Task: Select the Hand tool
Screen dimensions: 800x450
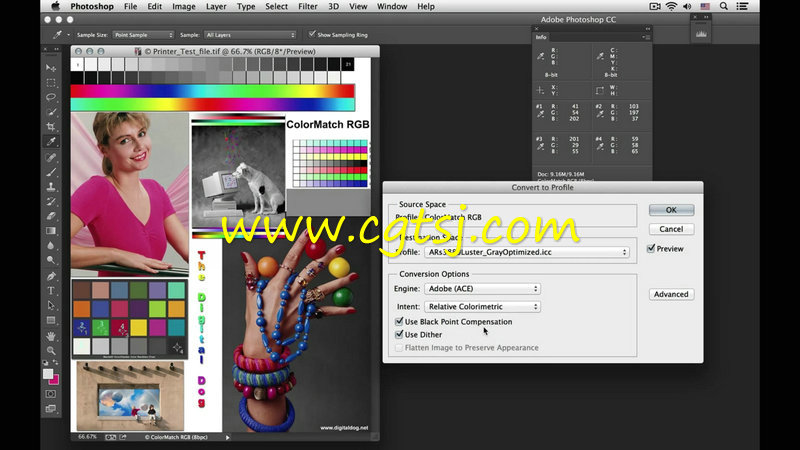Action: pos(51,336)
